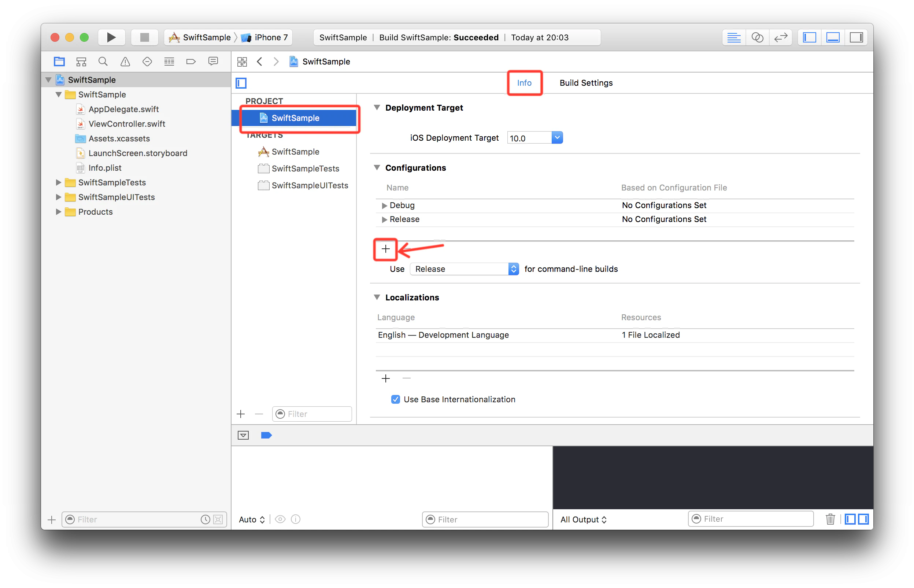Click the Run (play) button
Screen dimensions: 914x588
(111, 37)
